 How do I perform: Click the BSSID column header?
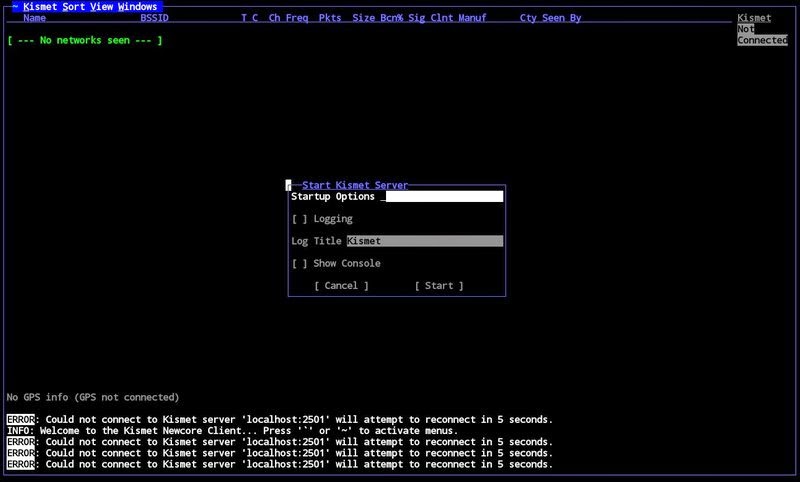coord(155,18)
